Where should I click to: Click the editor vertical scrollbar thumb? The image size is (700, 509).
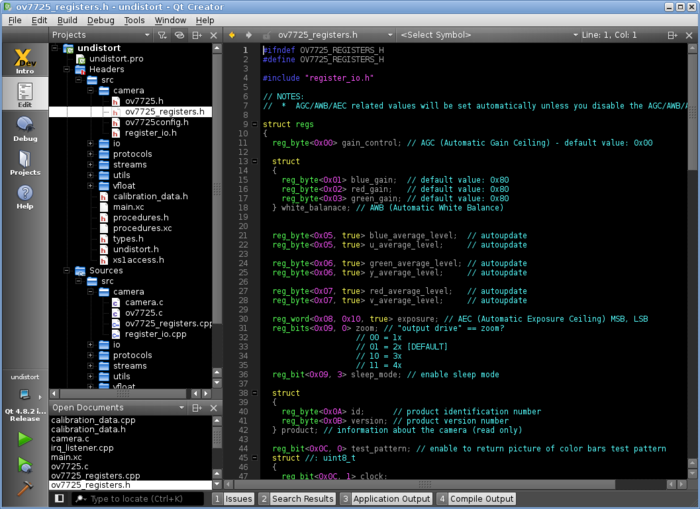[x=692, y=112]
